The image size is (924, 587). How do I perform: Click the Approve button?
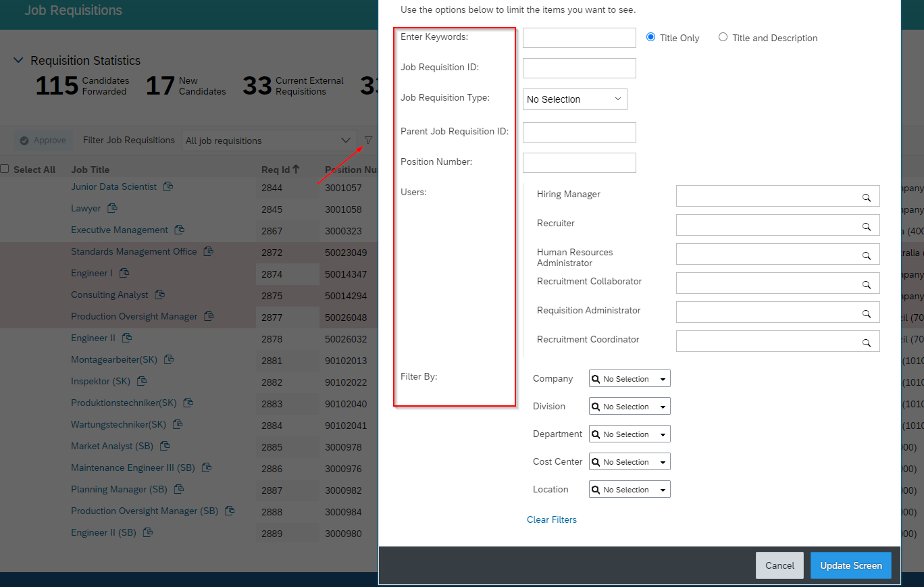tap(43, 141)
